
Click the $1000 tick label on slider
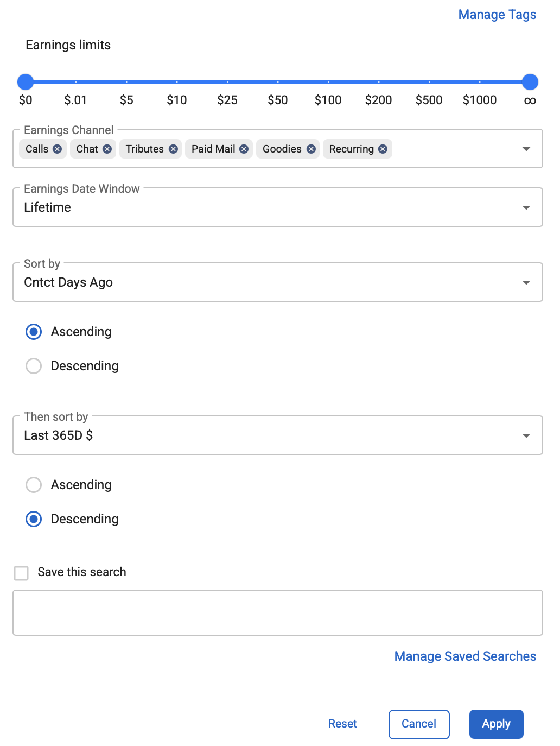480,100
